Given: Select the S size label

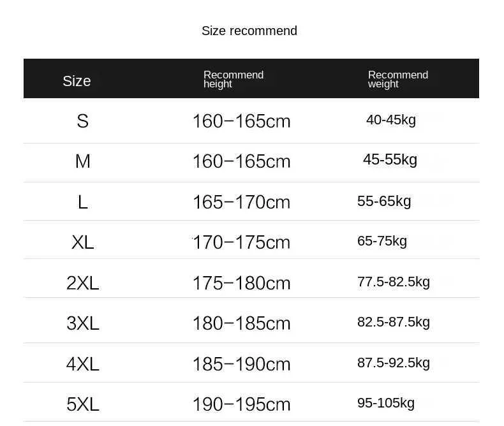Looking at the screenshot, I should [x=82, y=121].
